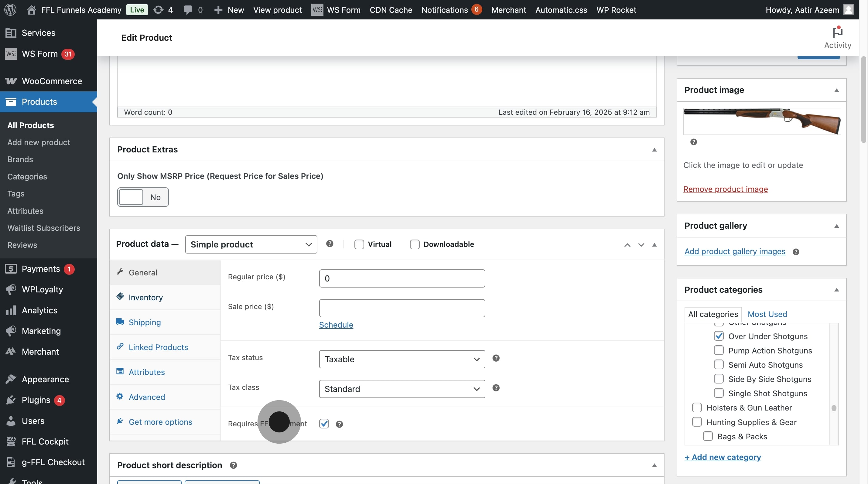Open the Simple product type dropdown
Image resolution: width=868 pixels, height=484 pixels.
[251, 244]
